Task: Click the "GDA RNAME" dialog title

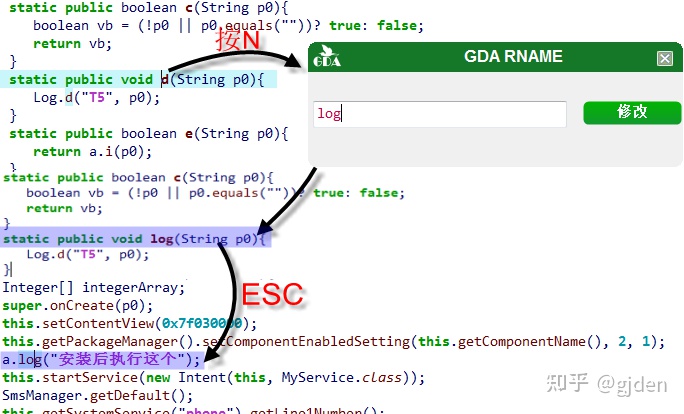Action: 513,56
